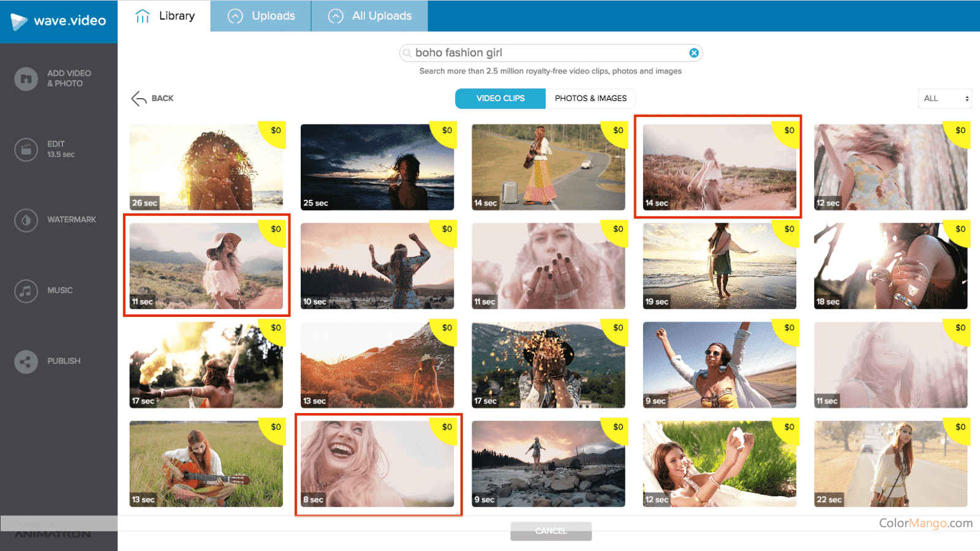Click the wave.video logo
The width and height of the screenshot is (980, 551).
(59, 21)
